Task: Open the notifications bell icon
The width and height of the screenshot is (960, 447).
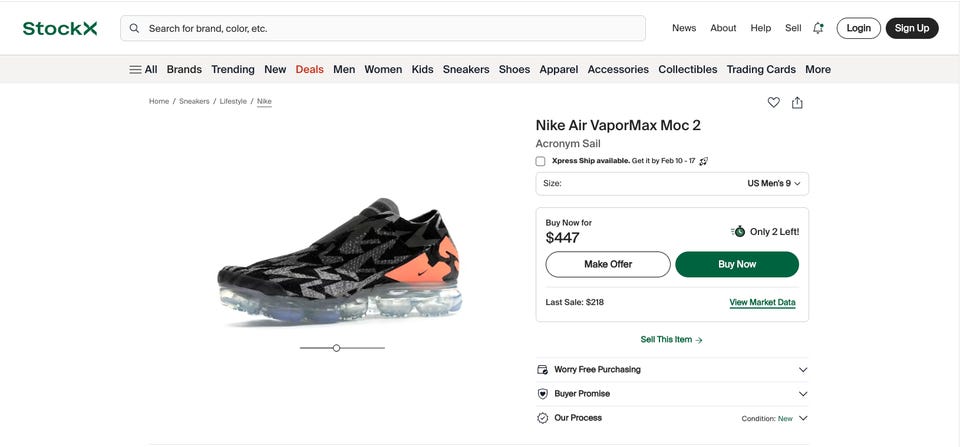Action: coord(818,28)
